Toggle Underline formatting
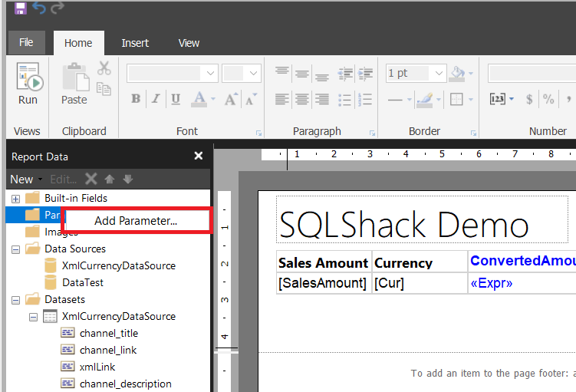Viewport: 576px width, 392px height. pyautogui.click(x=176, y=99)
